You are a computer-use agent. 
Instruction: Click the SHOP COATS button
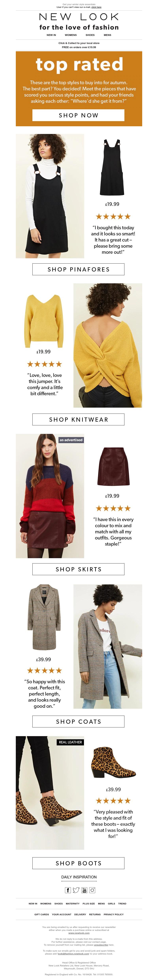[x=78, y=721]
